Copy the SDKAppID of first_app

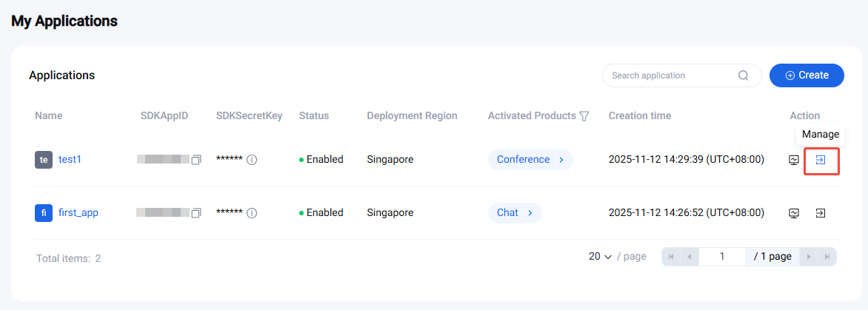[x=196, y=213]
